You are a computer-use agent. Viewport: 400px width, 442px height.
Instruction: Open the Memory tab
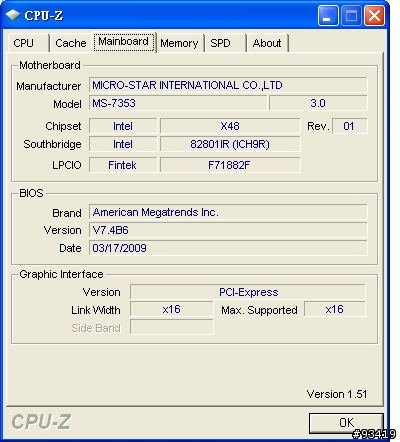(x=180, y=43)
